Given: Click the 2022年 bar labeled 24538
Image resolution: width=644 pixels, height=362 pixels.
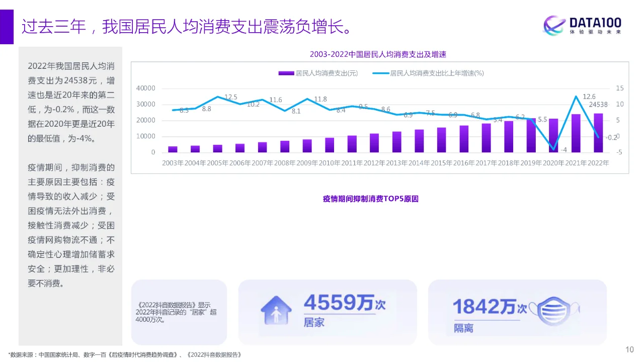Looking at the screenshot, I should 598,133.
